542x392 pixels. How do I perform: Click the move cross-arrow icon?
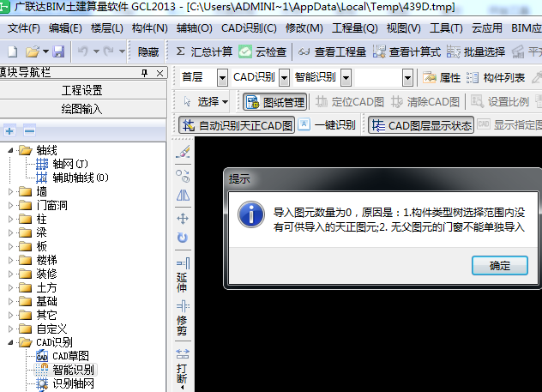click(183, 219)
